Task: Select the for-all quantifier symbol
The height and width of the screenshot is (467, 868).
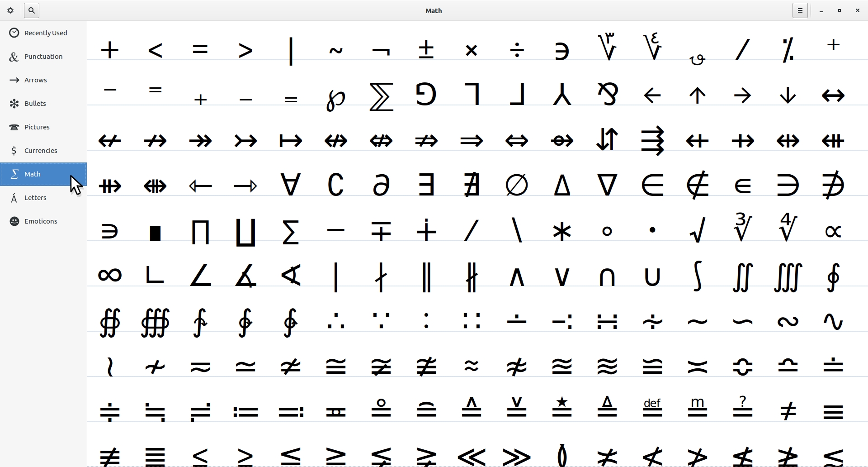Action: point(291,185)
